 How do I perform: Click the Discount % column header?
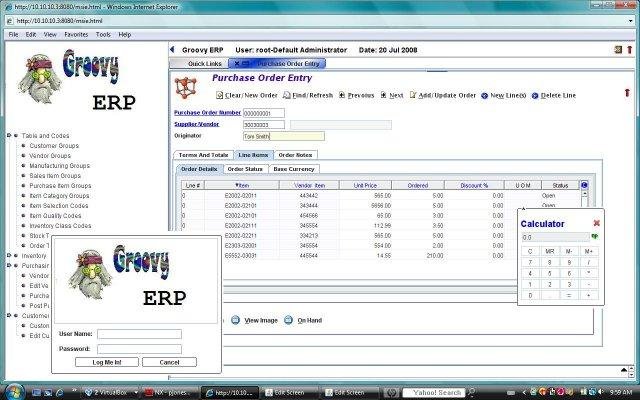click(474, 185)
